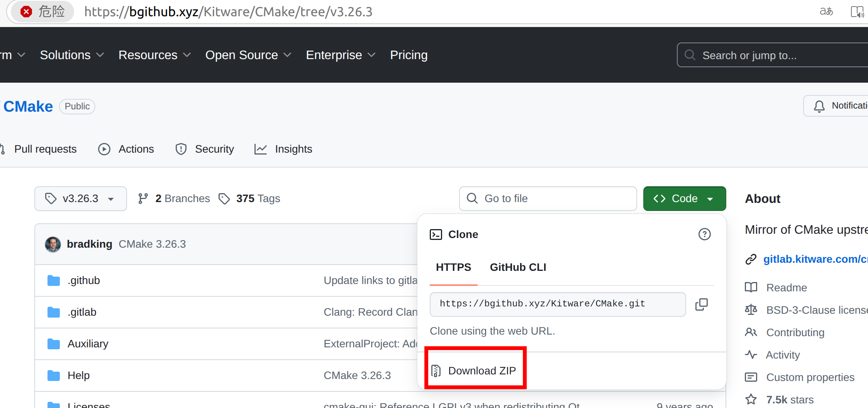Click the search magnifier icon in GitHub header

tap(690, 55)
